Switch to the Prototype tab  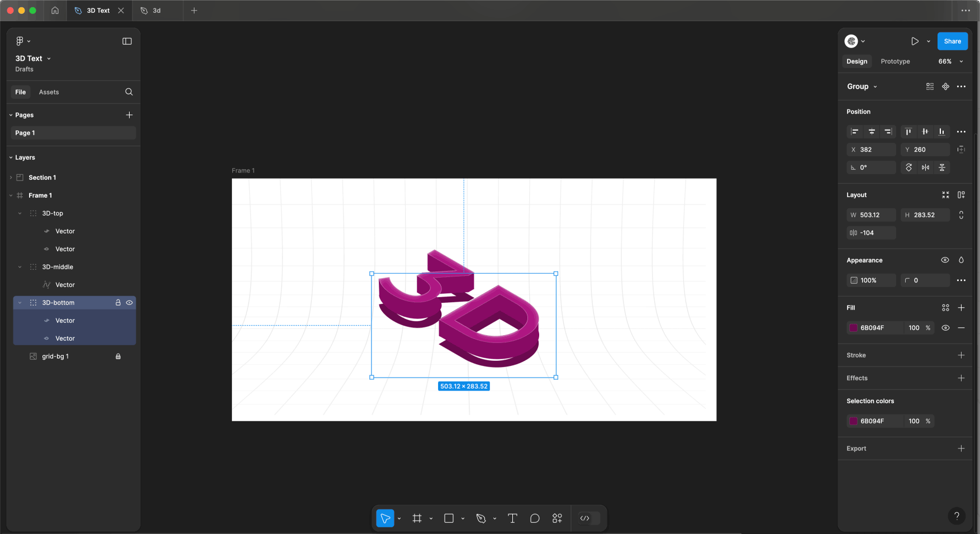click(x=895, y=61)
